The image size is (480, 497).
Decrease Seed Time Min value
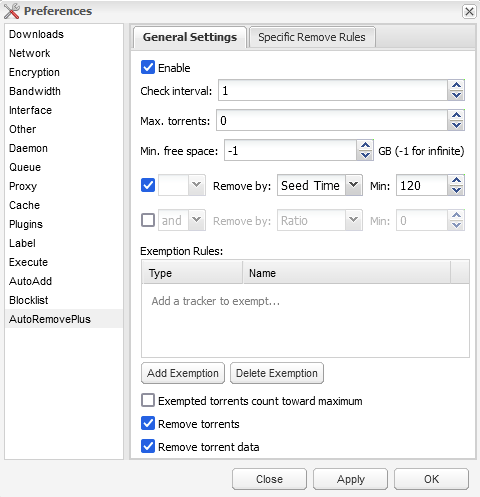click(456, 190)
